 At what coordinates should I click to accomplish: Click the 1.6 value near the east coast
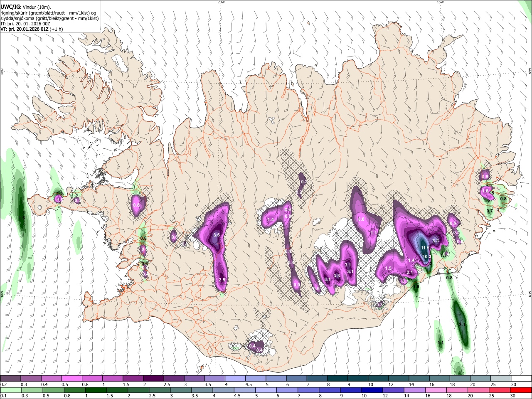pyautogui.click(x=485, y=191)
